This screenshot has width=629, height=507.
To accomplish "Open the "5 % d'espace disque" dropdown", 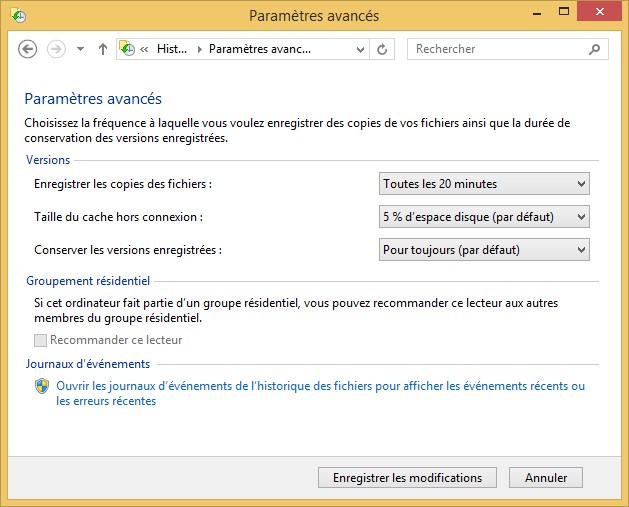I will click(x=484, y=217).
